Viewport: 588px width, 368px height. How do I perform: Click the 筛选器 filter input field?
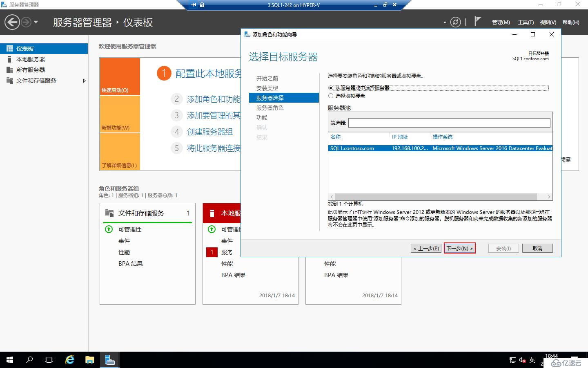(x=449, y=123)
